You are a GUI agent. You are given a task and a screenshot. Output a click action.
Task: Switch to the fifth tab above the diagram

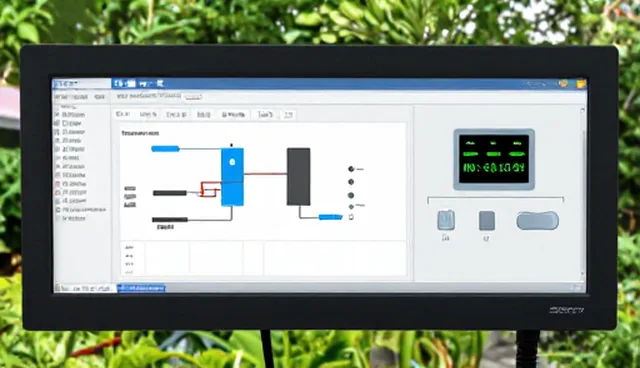(x=233, y=115)
